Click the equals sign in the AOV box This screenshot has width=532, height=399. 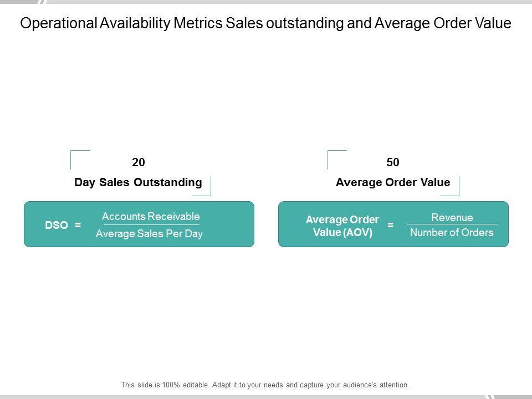click(x=390, y=226)
